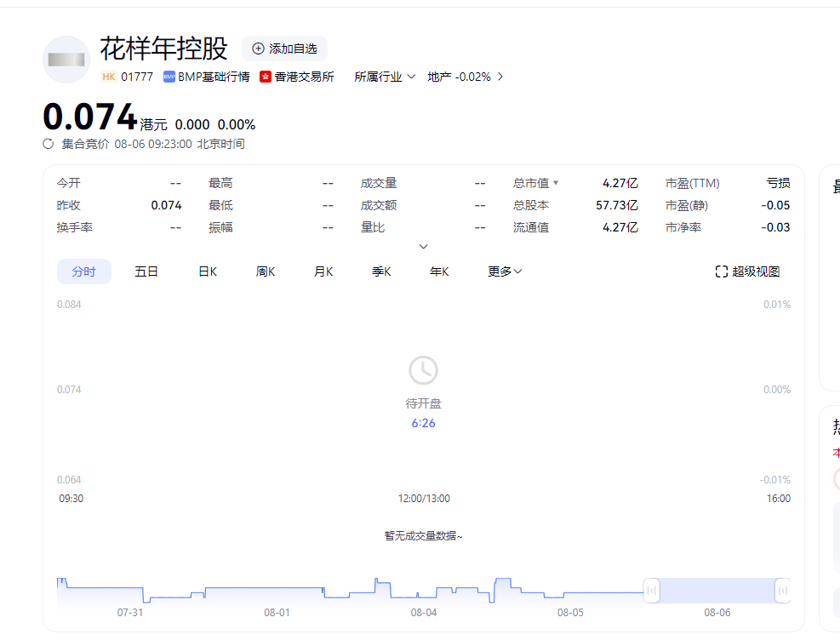
Task: Click the refresh circle icon beside 集合竞价
Action: pyautogui.click(x=49, y=144)
